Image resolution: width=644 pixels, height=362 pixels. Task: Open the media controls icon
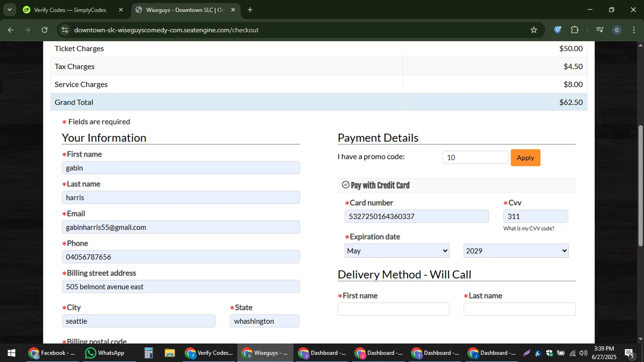(600, 30)
